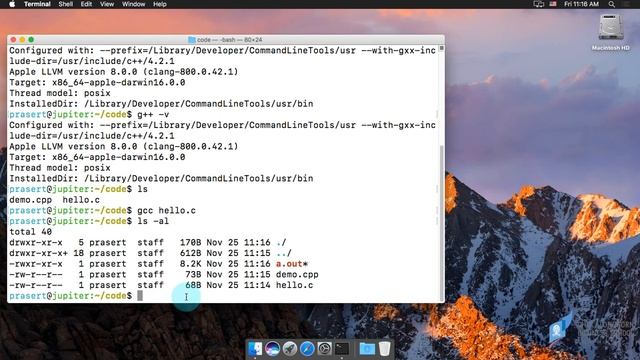Viewport: 640px width, 360px height.
Task: Click 'demo.cpp' in the ls -al listing
Action: [x=297, y=274]
